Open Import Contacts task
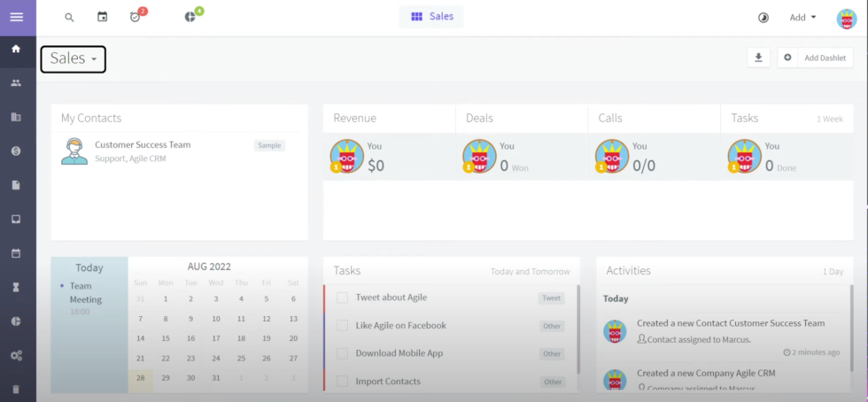This screenshot has width=868, height=402. 388,382
